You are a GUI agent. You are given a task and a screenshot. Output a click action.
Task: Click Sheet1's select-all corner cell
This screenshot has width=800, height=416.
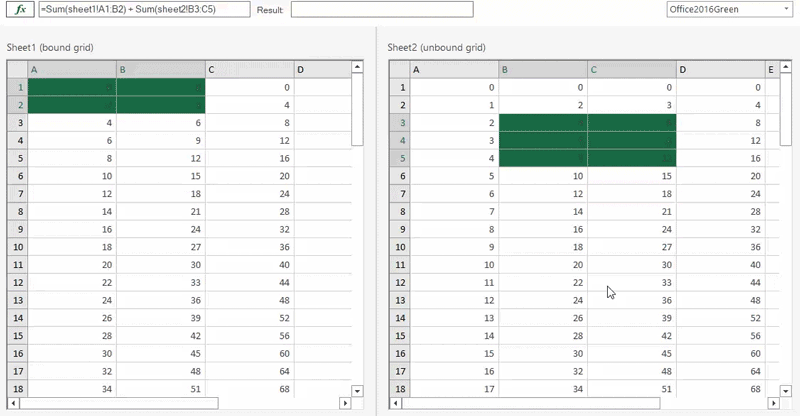[x=17, y=69]
